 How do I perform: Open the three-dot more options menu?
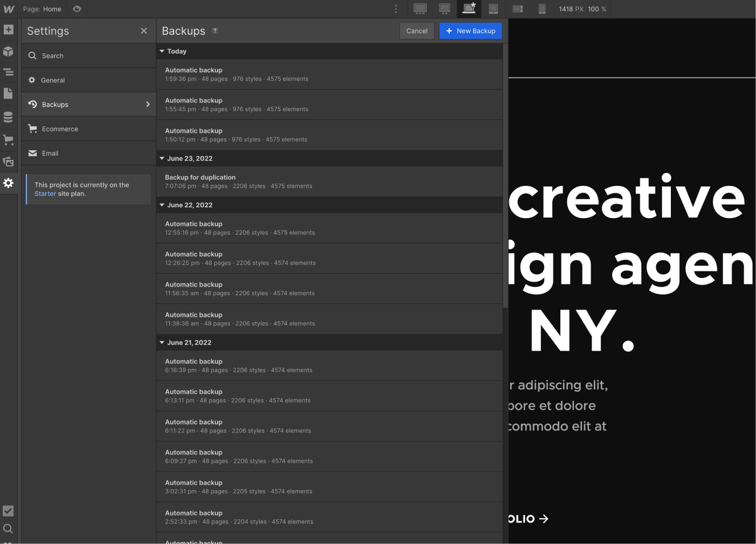click(x=396, y=9)
